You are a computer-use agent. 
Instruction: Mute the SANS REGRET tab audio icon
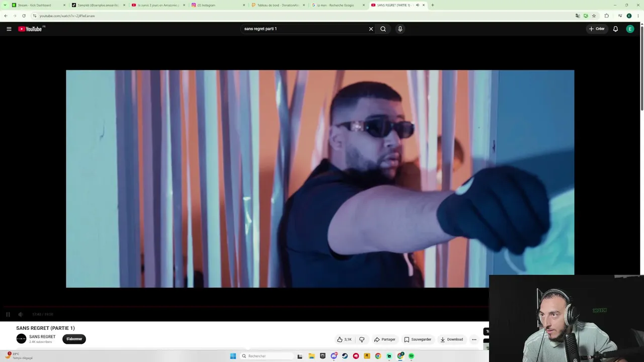(417, 5)
